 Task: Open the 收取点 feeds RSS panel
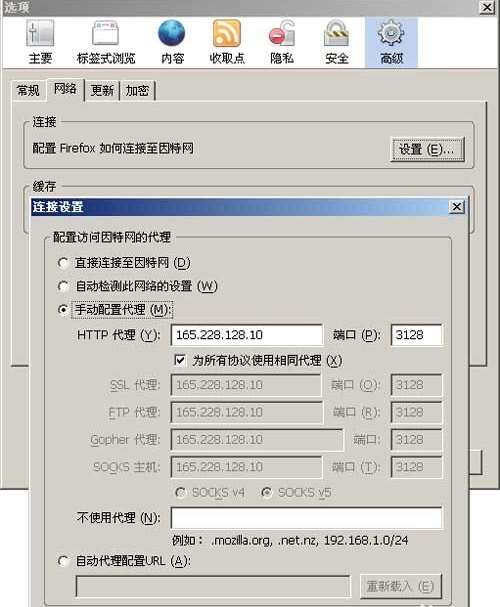(x=227, y=43)
